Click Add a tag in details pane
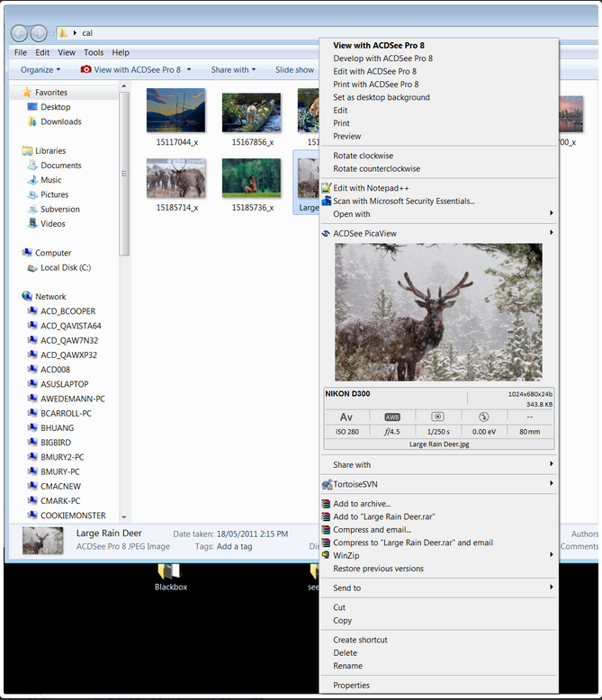This screenshot has width=602, height=700. [x=234, y=546]
